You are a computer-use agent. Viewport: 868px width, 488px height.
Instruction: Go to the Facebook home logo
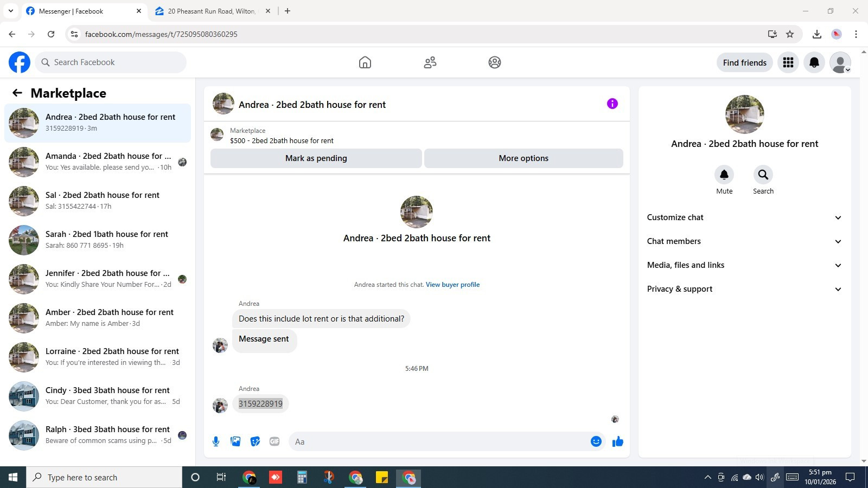point(20,62)
